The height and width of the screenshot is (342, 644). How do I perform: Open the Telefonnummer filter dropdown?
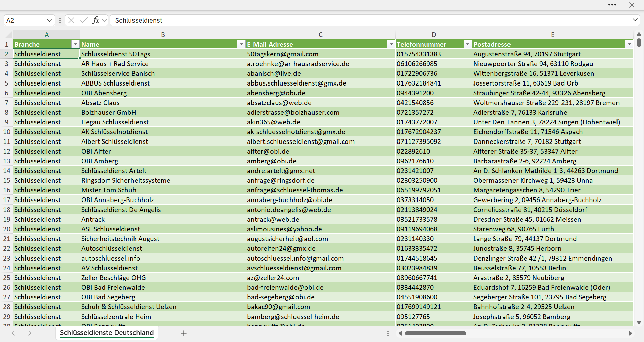(468, 44)
